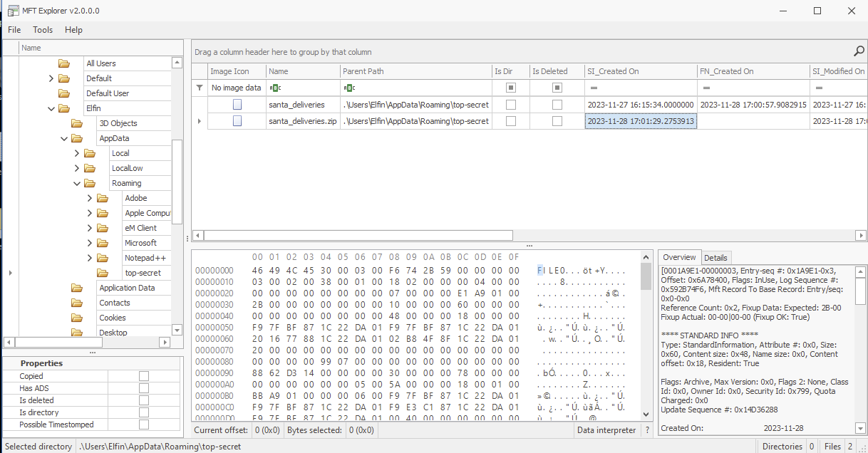Toggle Is Deleted checkbox for santa_deliveries.zip row
This screenshot has width=868, height=453.
(x=557, y=121)
